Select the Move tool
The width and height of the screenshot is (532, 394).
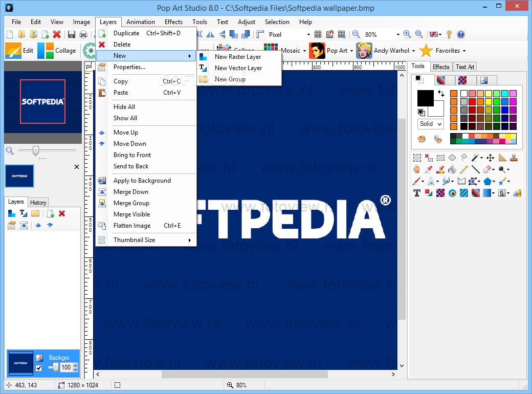tap(490, 158)
